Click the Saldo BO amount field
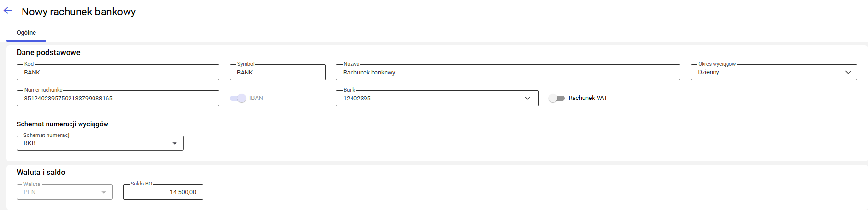 point(163,192)
